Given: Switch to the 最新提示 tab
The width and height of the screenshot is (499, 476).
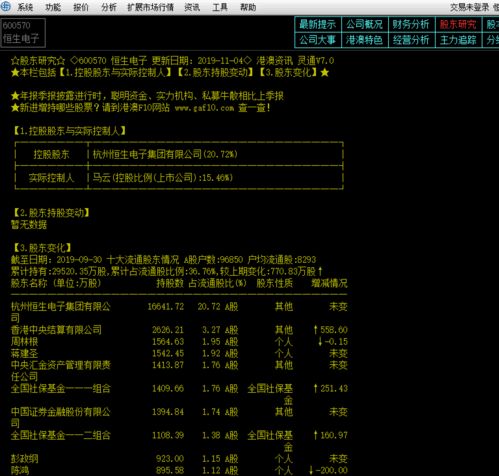Looking at the screenshot, I should (318, 24).
